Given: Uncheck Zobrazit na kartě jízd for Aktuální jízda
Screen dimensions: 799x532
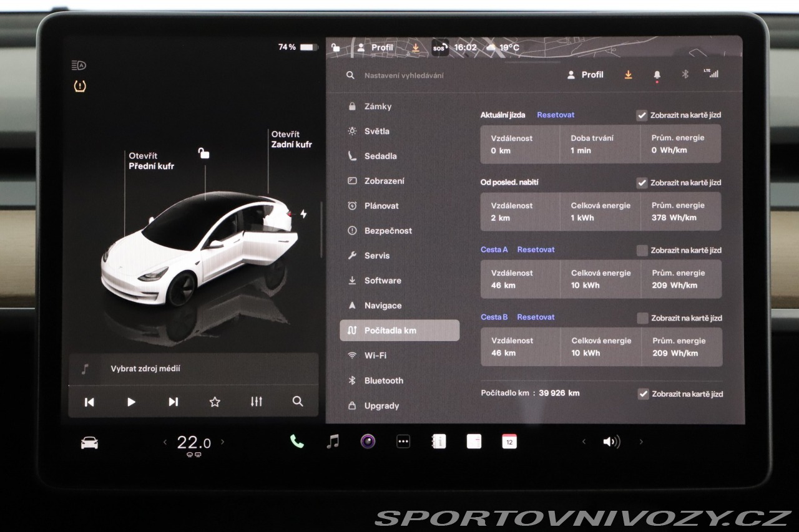Looking at the screenshot, I should coord(642,115).
